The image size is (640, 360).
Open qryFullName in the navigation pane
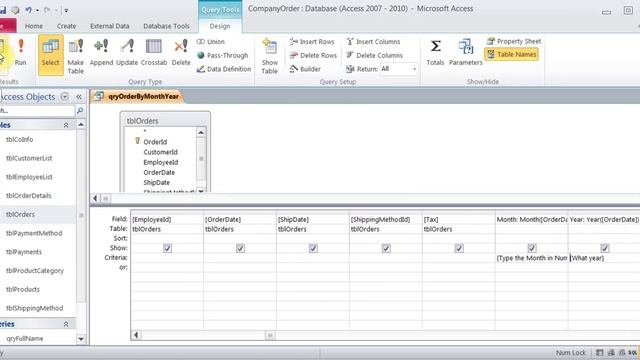pyautogui.click(x=24, y=338)
